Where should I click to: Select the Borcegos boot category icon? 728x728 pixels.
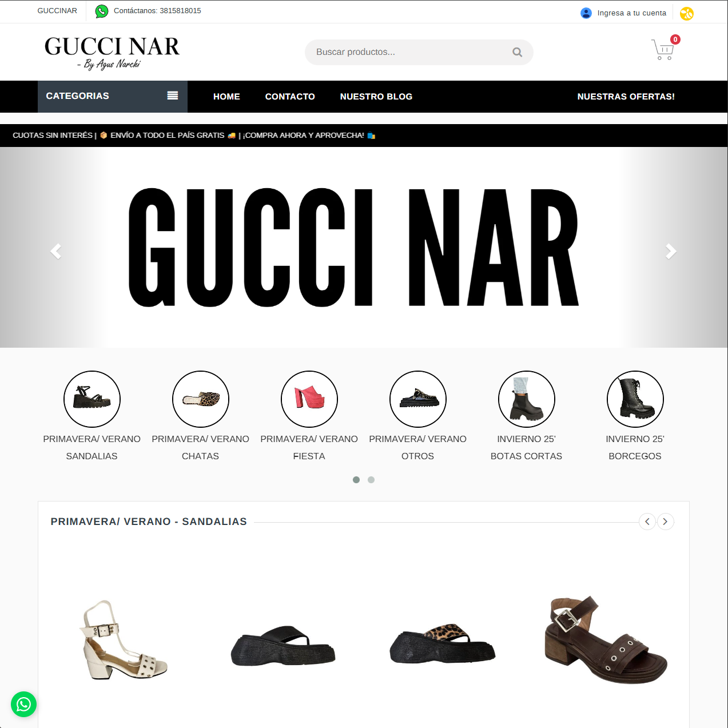[x=635, y=399]
